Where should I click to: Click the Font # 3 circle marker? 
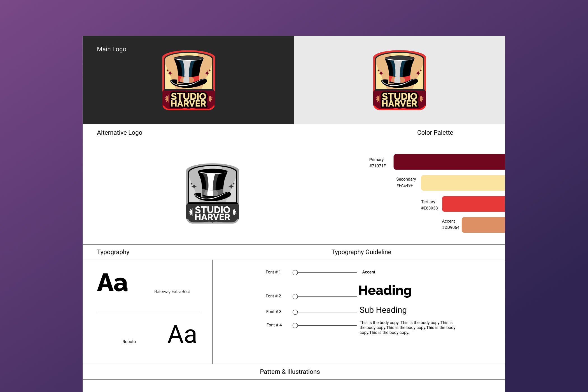pyautogui.click(x=295, y=312)
